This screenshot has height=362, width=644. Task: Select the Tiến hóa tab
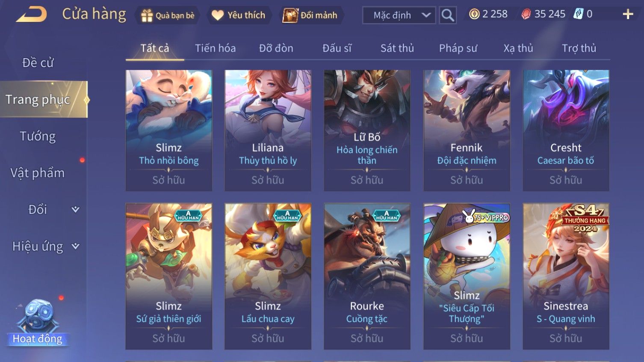215,48
